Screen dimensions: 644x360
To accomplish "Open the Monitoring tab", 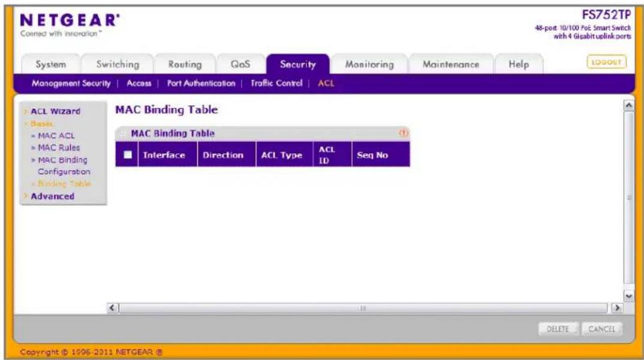I will tap(369, 65).
